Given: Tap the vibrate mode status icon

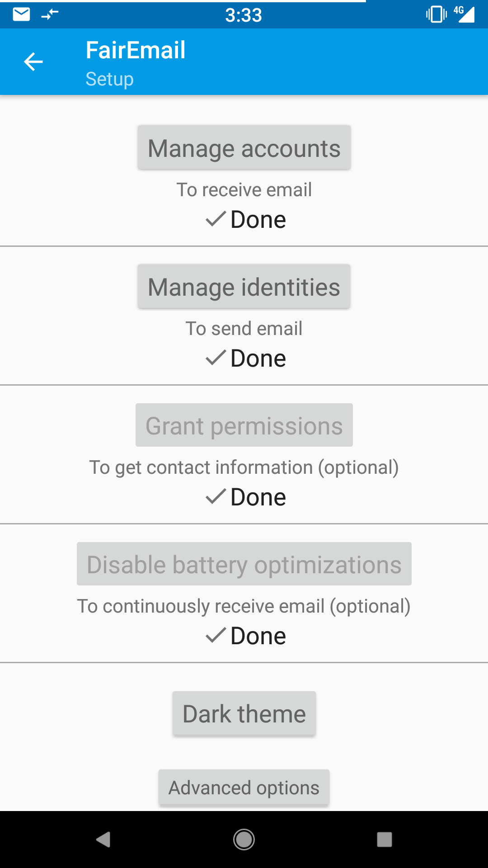Looking at the screenshot, I should coord(436,14).
